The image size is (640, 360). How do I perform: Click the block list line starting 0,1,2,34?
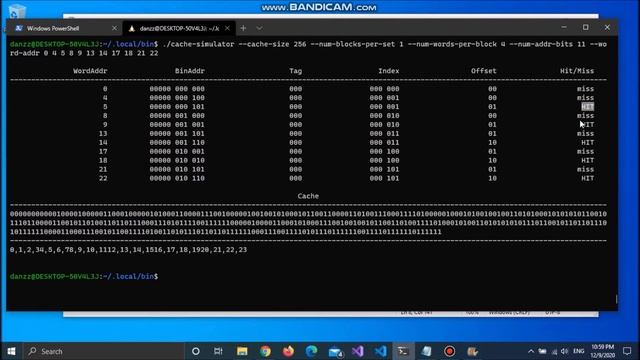tap(129, 249)
